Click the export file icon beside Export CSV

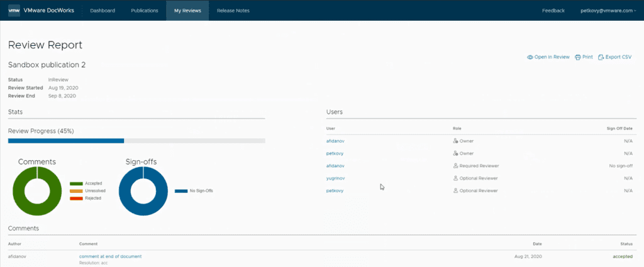[x=601, y=57]
